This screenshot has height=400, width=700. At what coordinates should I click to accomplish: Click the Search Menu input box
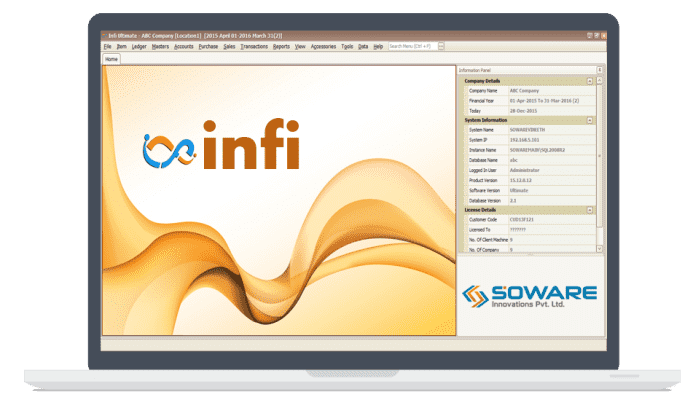coord(412,46)
